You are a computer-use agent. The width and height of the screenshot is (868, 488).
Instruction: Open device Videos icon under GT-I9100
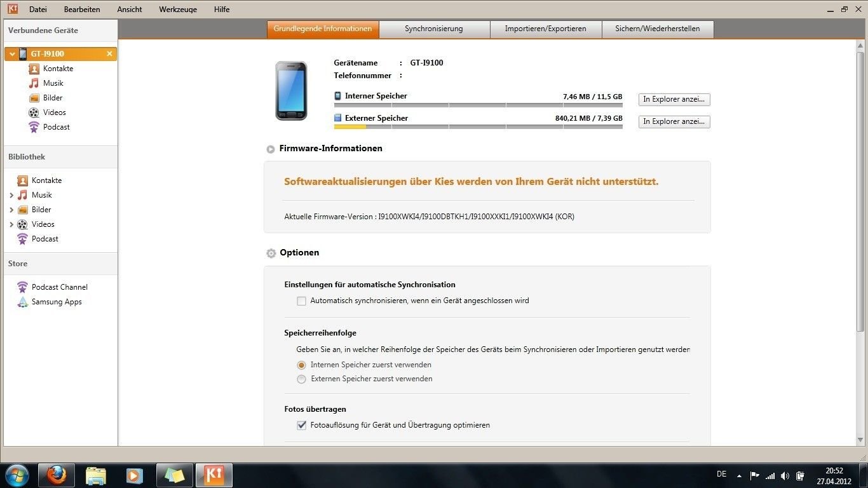[x=34, y=112]
